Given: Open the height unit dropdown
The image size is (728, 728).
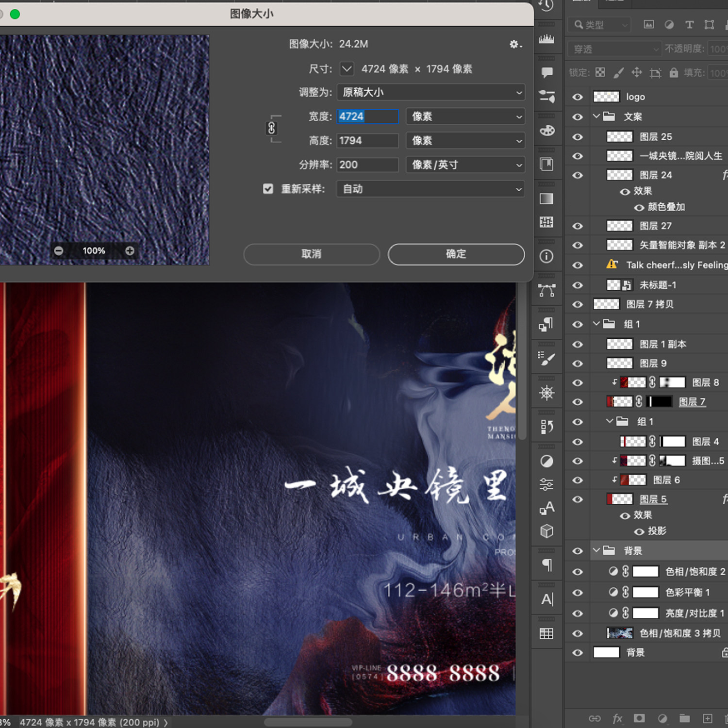Looking at the screenshot, I should coord(465,141).
